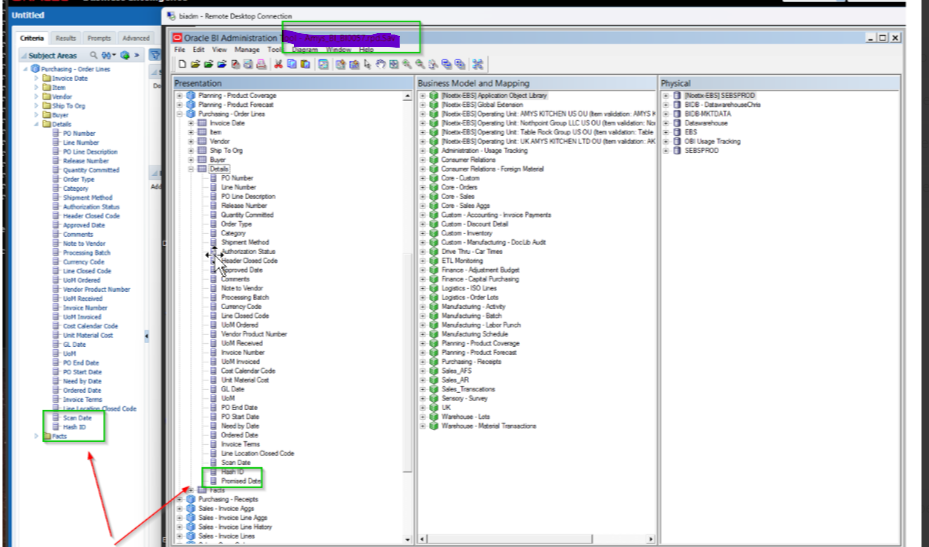
Task: Click the green Warehouse - Lots model icon
Action: pos(434,417)
